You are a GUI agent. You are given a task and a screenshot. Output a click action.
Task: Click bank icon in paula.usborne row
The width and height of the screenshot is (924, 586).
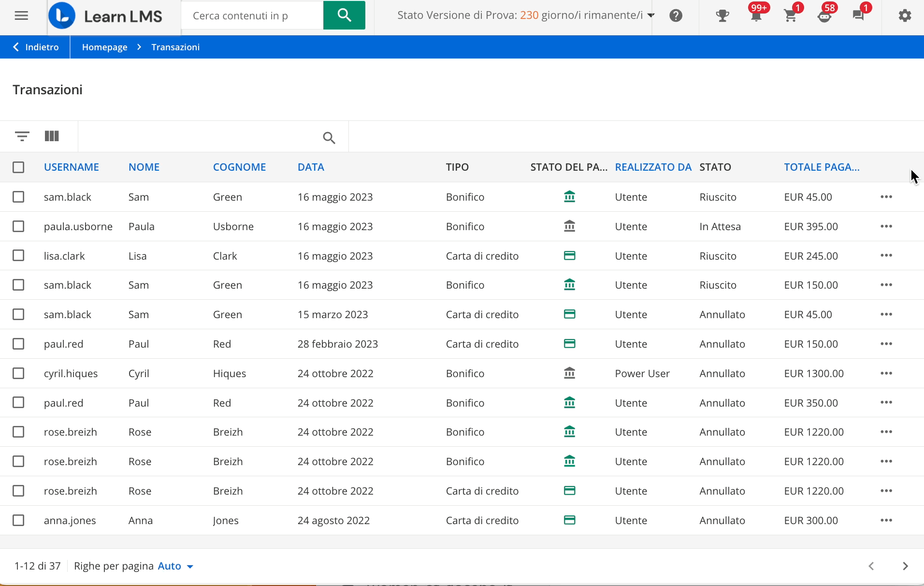pos(570,226)
